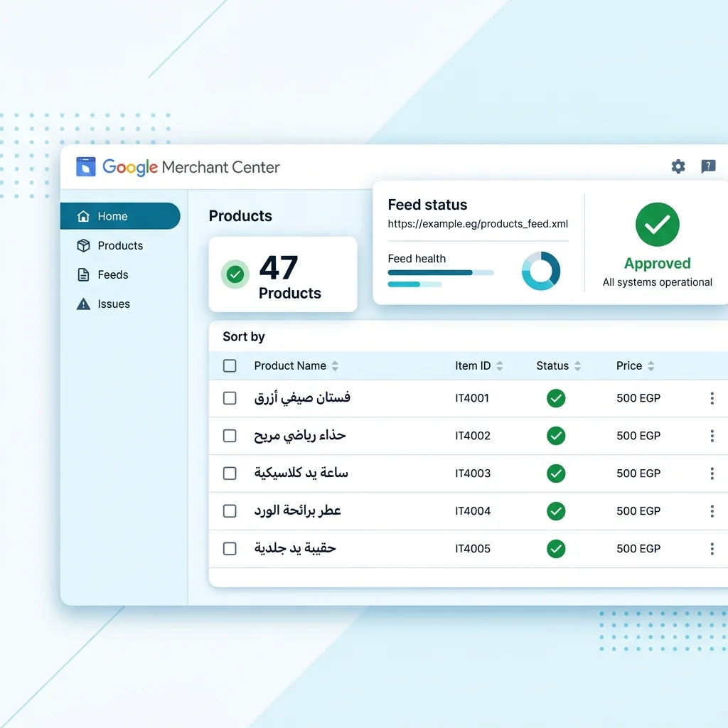This screenshot has width=728, height=728.
Task: Check the box for row IT4002
Action: coord(230,436)
